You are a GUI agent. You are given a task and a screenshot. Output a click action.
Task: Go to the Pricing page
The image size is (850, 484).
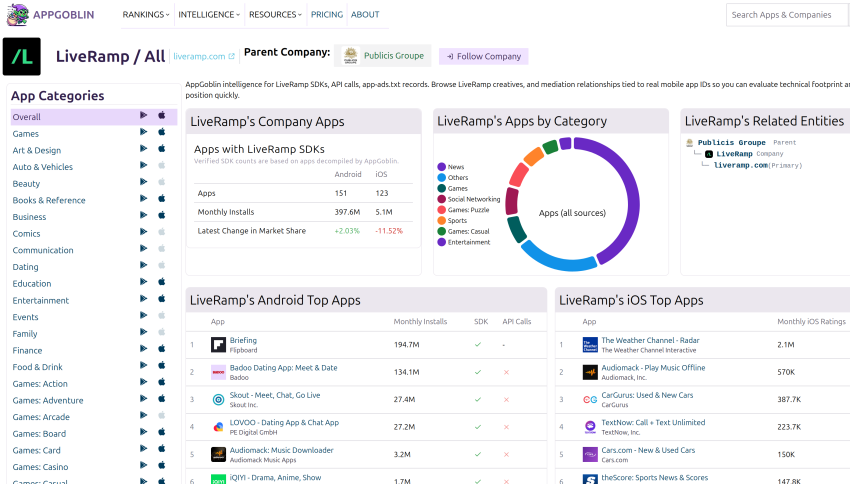click(327, 15)
